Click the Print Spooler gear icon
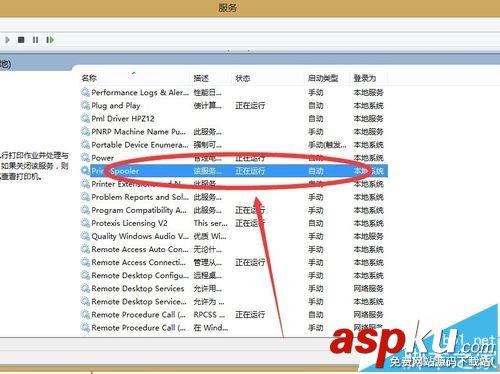Viewport: 500px width, 374px height. click(x=85, y=171)
